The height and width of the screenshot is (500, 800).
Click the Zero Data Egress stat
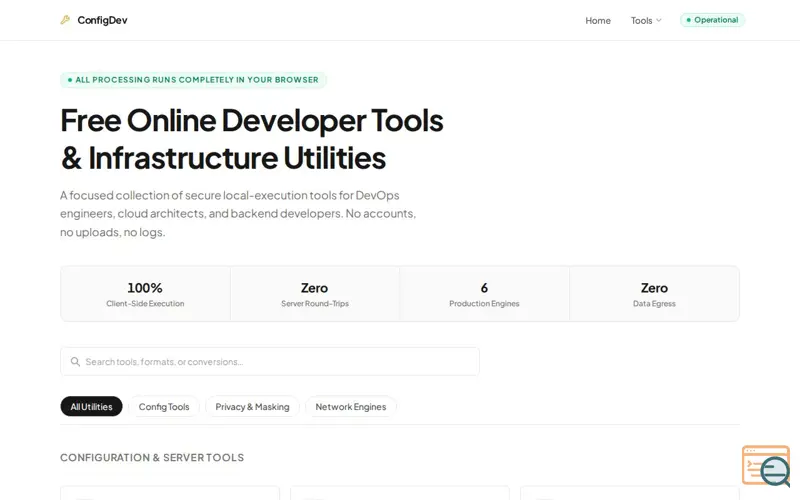click(x=654, y=294)
